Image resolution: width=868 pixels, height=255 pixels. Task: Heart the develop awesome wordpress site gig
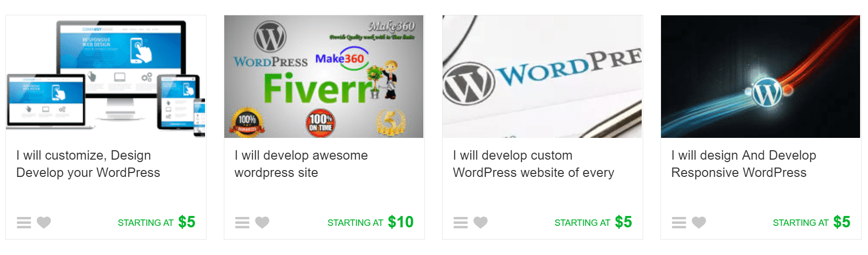coord(262,223)
